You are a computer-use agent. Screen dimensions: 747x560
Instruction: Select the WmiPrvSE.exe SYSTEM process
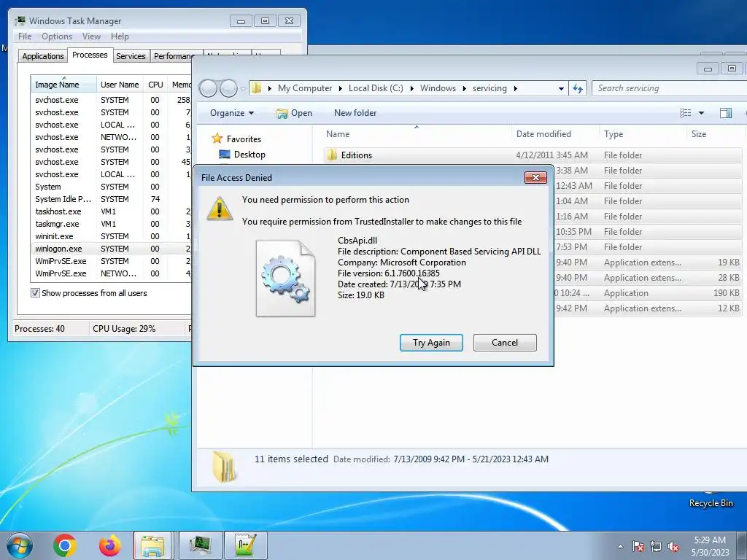pos(111,261)
